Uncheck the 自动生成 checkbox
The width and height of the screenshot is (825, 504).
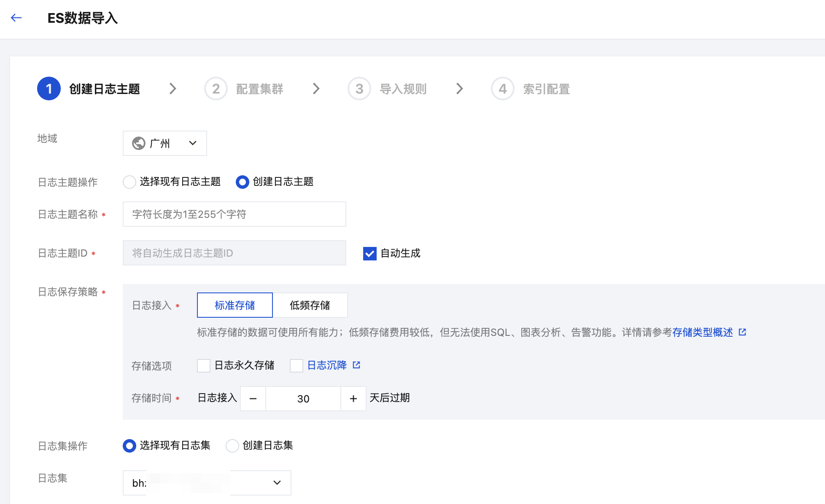[x=370, y=254]
